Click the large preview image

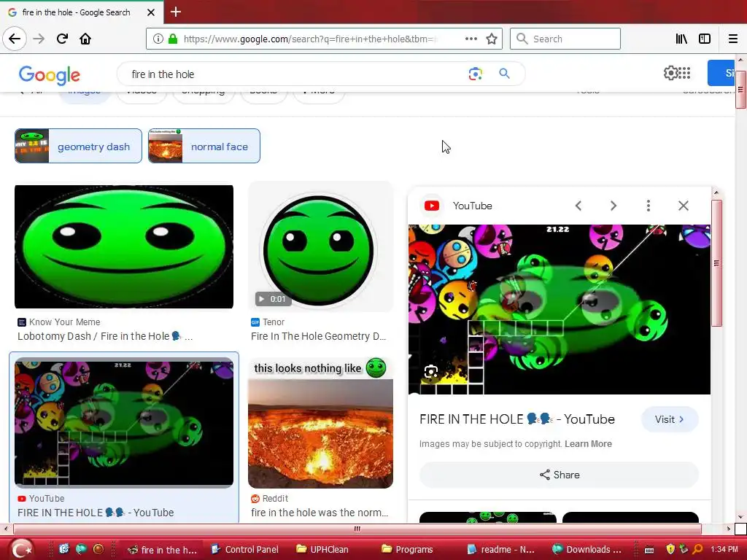[x=560, y=309]
